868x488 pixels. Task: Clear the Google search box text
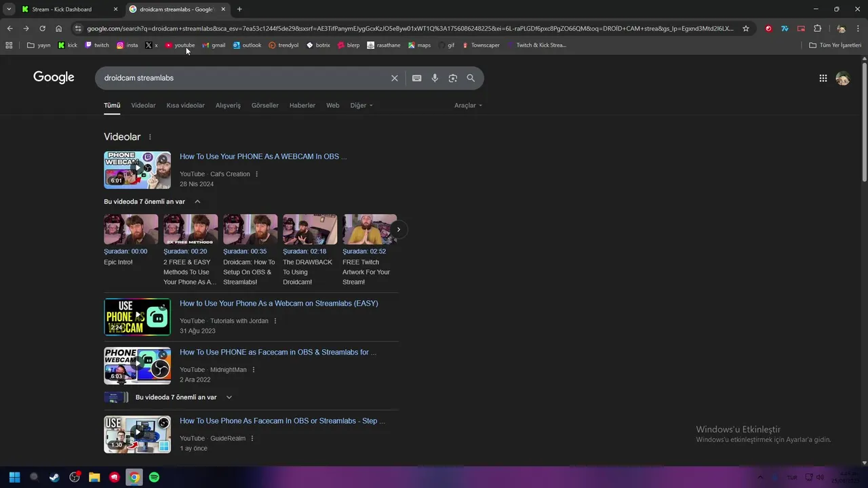pos(394,78)
